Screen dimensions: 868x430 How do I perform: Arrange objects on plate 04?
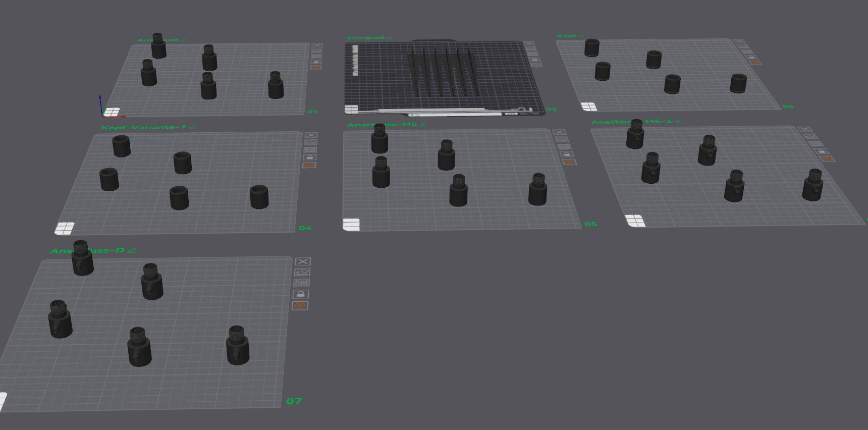pyautogui.click(x=310, y=150)
